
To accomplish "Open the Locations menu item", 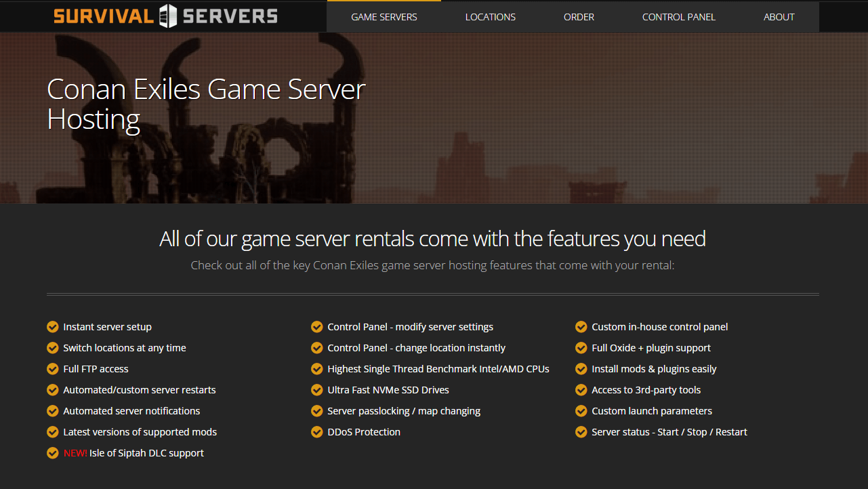I will (491, 17).
